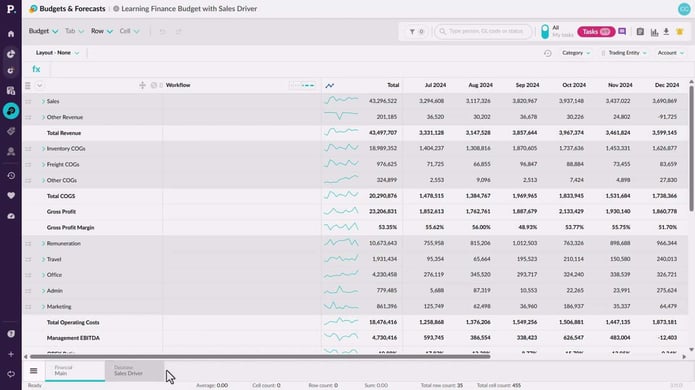Screen dimensions: 695x390
Task: Expand the Remuneration row
Action: pos(43,244)
